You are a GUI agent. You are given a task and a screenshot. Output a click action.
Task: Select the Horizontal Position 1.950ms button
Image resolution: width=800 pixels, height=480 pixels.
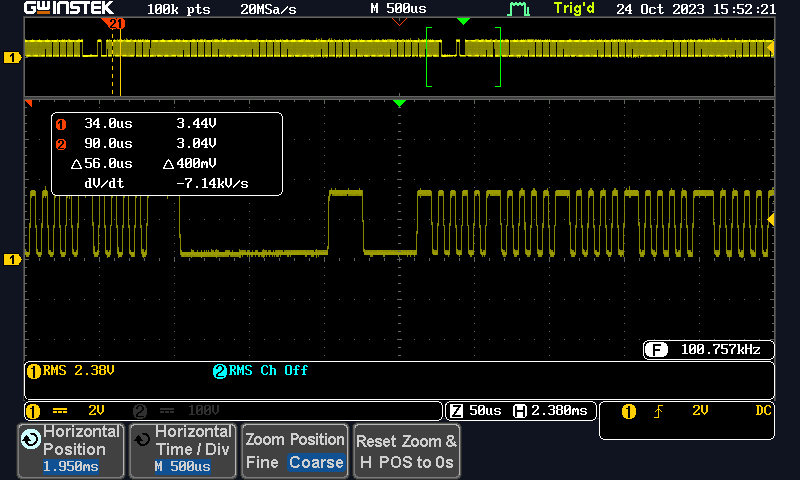point(70,451)
